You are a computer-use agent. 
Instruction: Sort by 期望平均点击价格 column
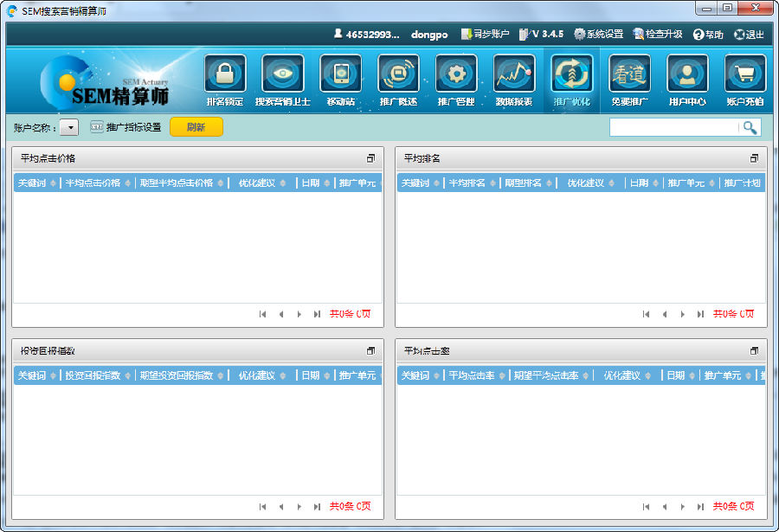point(182,183)
